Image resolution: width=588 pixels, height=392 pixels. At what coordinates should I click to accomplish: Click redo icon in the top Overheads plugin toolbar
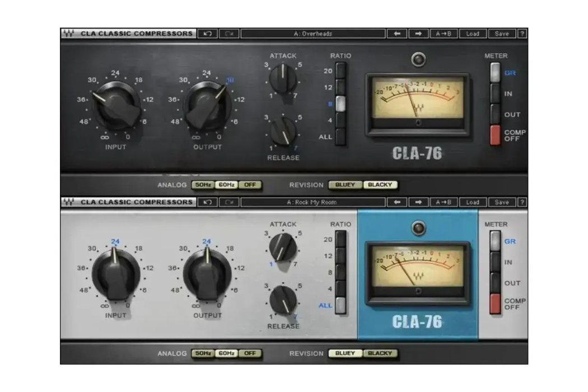(x=228, y=34)
